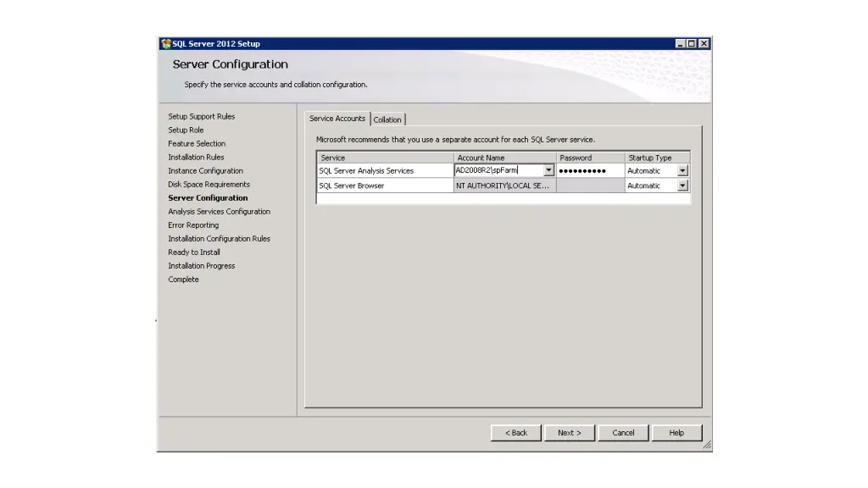Click the Startup Type column header
The image size is (868, 488).
[x=657, y=158]
